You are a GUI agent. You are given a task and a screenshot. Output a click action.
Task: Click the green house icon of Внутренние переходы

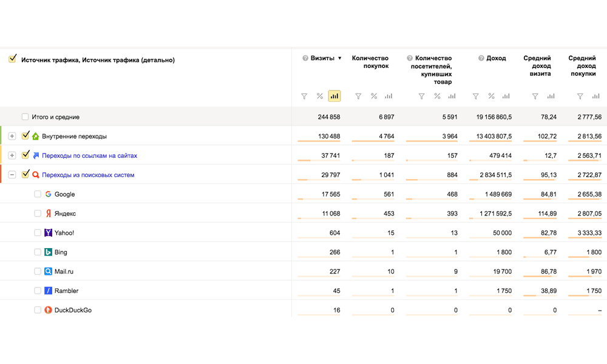(36, 136)
